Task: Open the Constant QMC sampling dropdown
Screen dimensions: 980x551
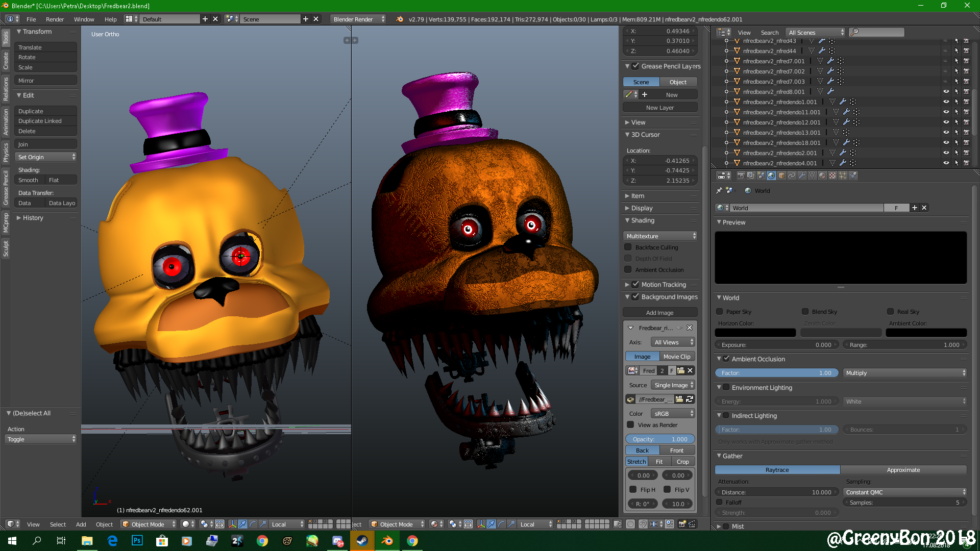Action: pyautogui.click(x=905, y=492)
